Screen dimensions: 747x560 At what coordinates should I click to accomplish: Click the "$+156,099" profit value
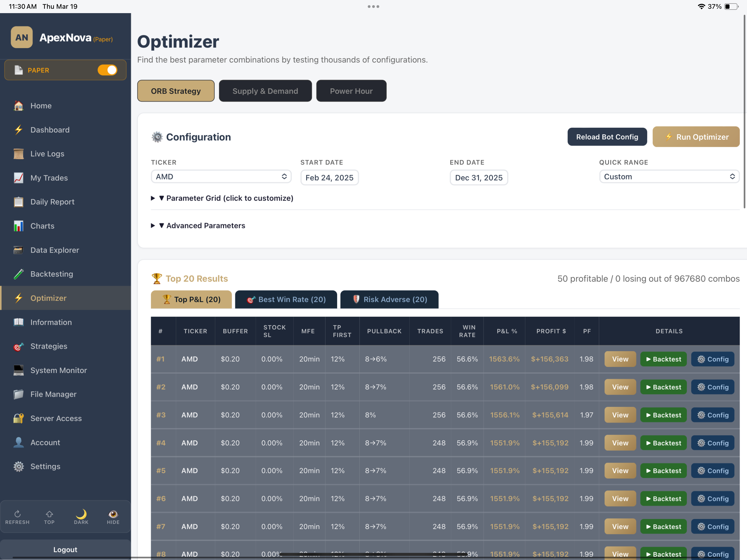coord(550,387)
